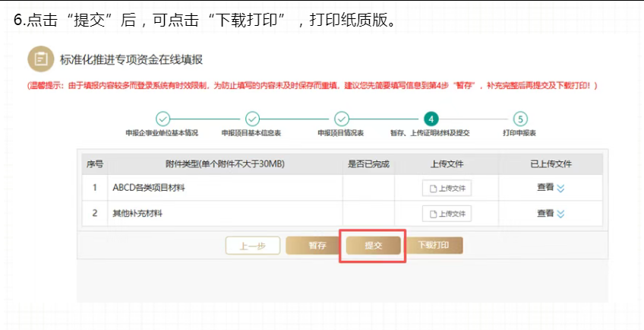Viewport: 644px width, 330px height.
Task: Select step 1 checkmark 申报企事业单位基本情况
Action: (163, 119)
